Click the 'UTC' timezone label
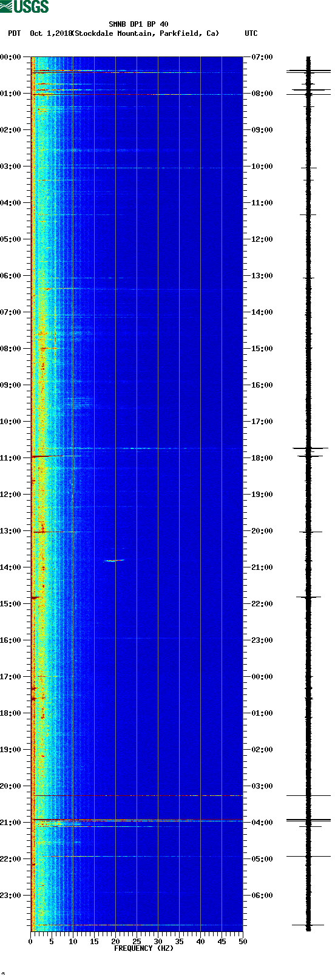The height and width of the screenshot is (980, 335). click(251, 33)
